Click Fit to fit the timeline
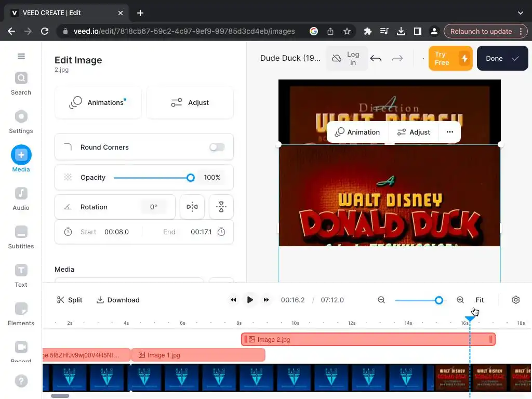 480,300
